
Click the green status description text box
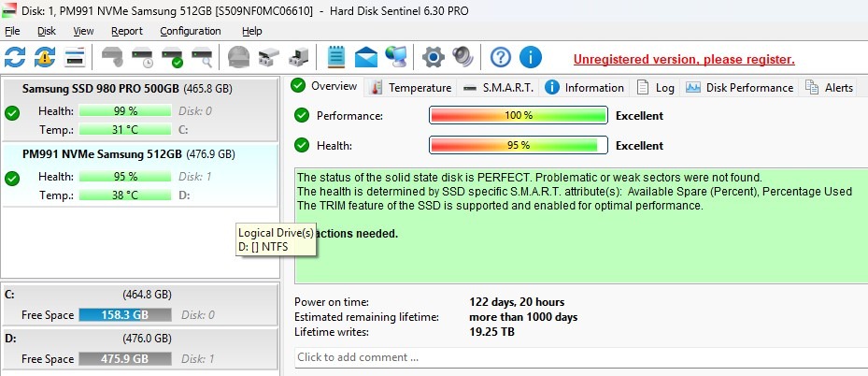pyautogui.click(x=581, y=226)
